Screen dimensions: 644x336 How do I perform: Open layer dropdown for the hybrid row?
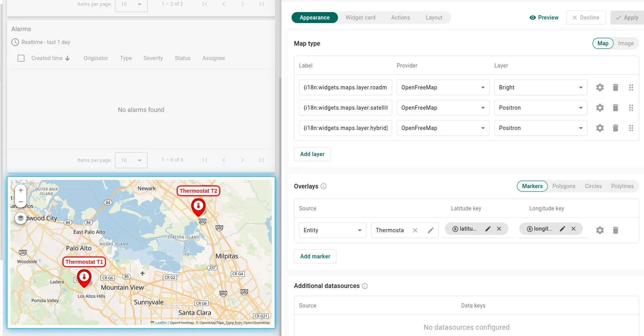(x=541, y=128)
